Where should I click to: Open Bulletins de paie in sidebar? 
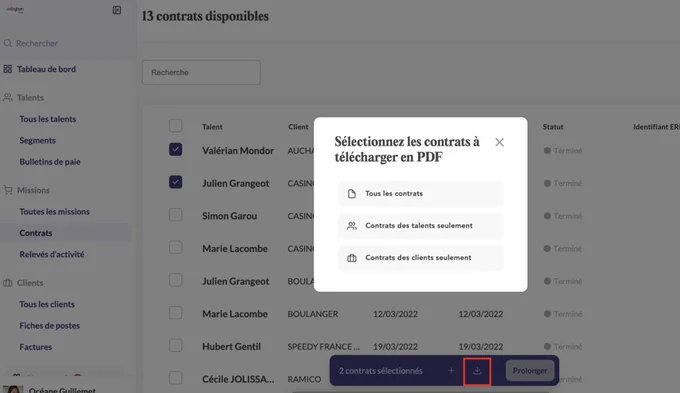[x=50, y=162]
